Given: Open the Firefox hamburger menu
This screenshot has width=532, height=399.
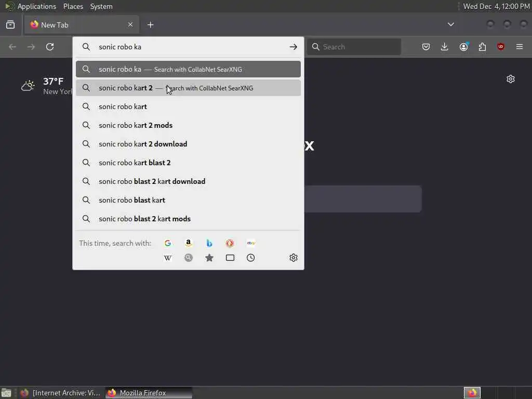Looking at the screenshot, I should pyautogui.click(x=520, y=47).
